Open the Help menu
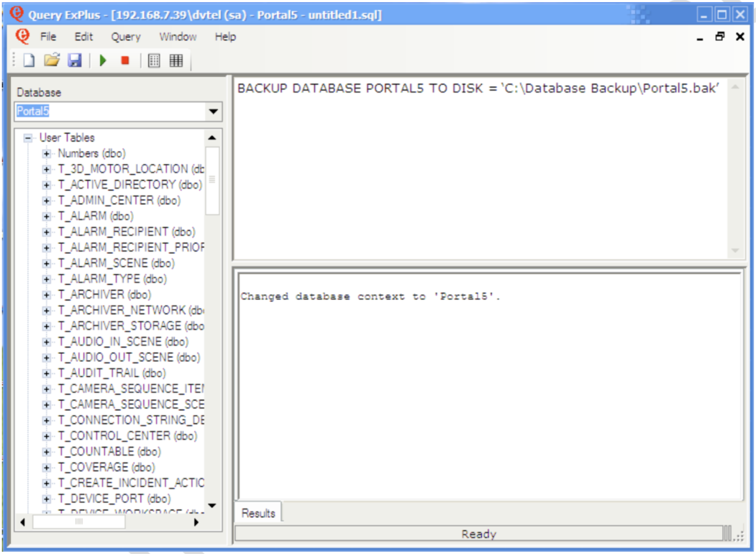Screen dimensions: 756x554 tap(224, 37)
